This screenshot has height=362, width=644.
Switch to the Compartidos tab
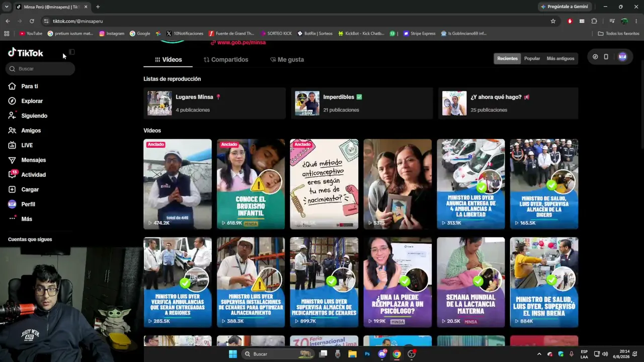226,59
